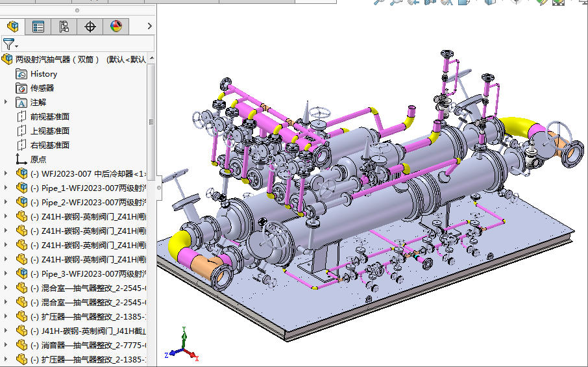The image size is (588, 367).
Task: Select the root assembly 两级射汽抽气器（双筒）
Action: click(x=57, y=59)
